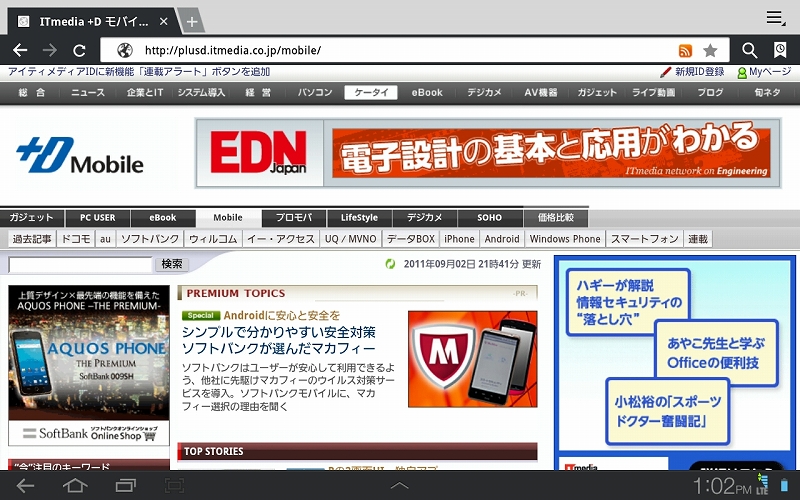This screenshot has width=800, height=500.
Task: Close the ITmedia +D tab
Action: (164, 21)
